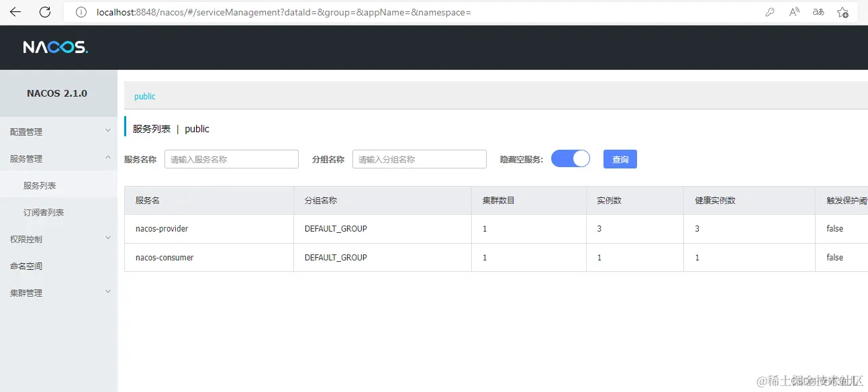Open the translate page icon
868x392 pixels.
click(818, 12)
